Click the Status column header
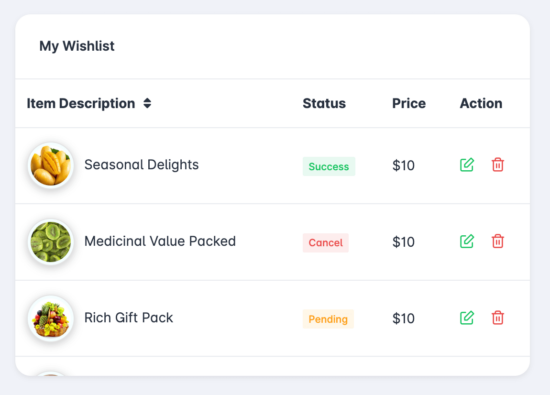This screenshot has width=550, height=395. (324, 103)
